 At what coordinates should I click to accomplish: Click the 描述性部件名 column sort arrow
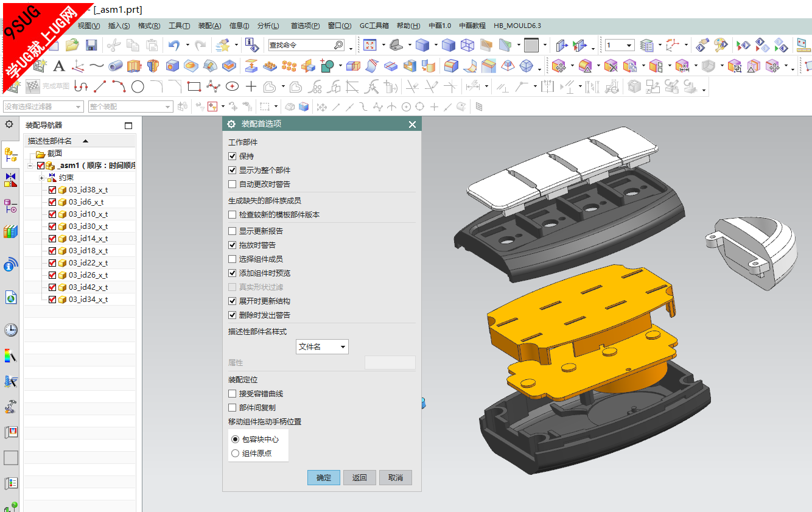point(85,141)
